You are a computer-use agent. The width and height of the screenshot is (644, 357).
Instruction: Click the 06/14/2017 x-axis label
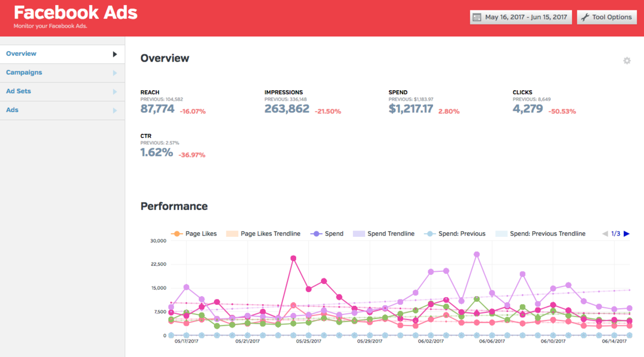pyautogui.click(x=615, y=341)
